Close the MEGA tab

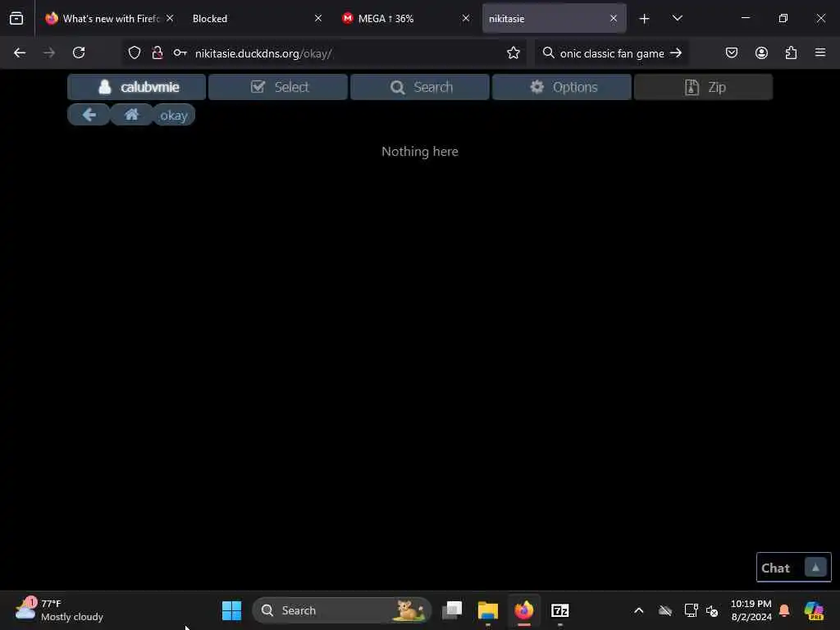point(466,18)
